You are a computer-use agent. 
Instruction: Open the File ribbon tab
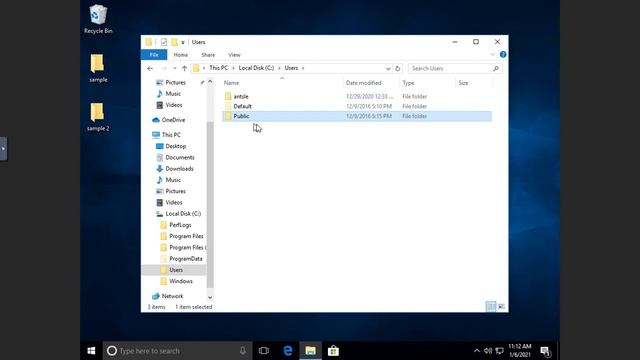tap(154, 55)
